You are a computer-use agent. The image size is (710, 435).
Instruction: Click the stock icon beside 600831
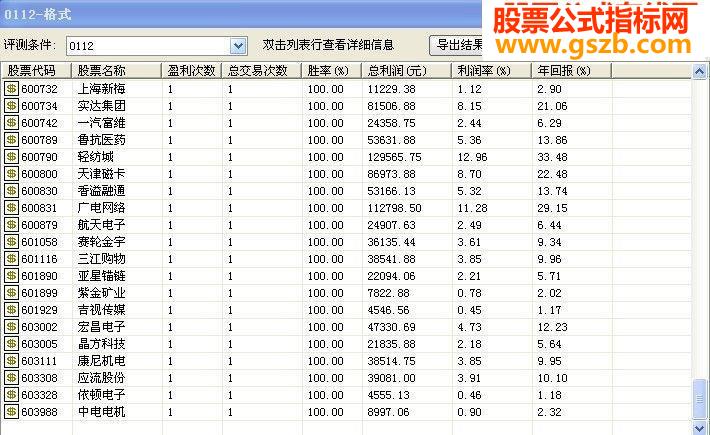click(11, 208)
